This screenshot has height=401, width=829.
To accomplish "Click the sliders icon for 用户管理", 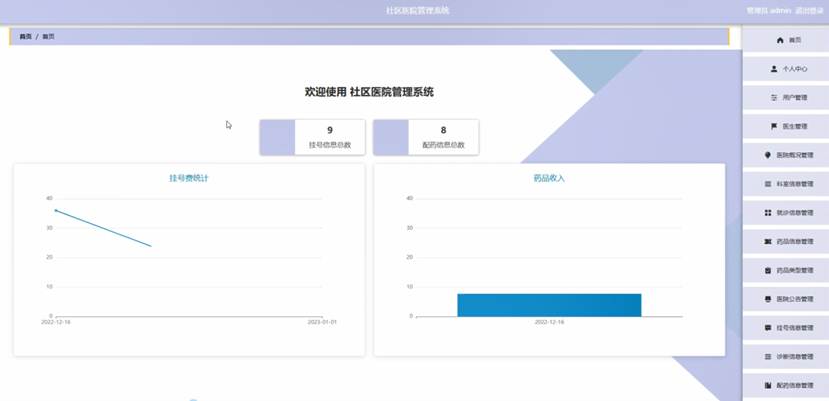I will (x=774, y=98).
